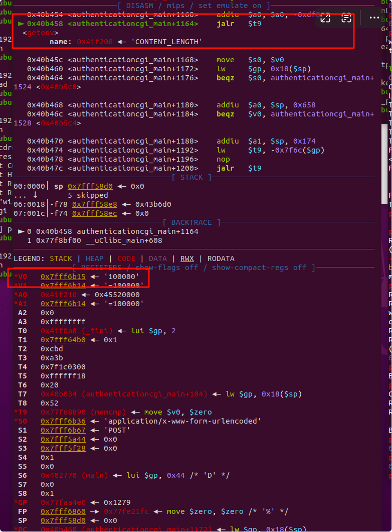Screen dimensions: 392x532
Task: Click the RODATA legend label
Action: coord(221,258)
